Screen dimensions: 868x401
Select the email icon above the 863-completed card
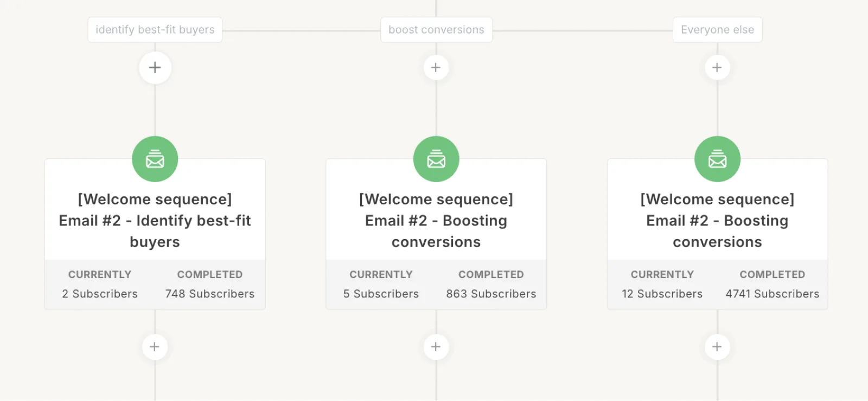436,159
